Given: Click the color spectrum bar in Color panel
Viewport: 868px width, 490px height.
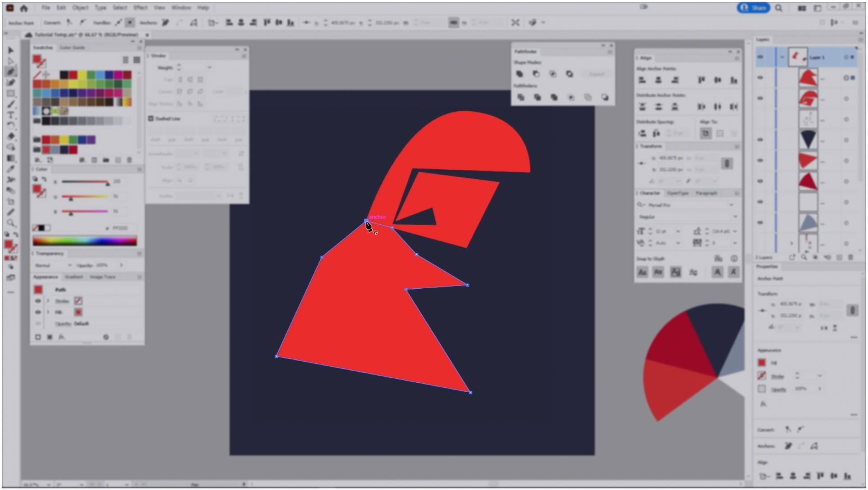Looking at the screenshot, I should point(85,241).
